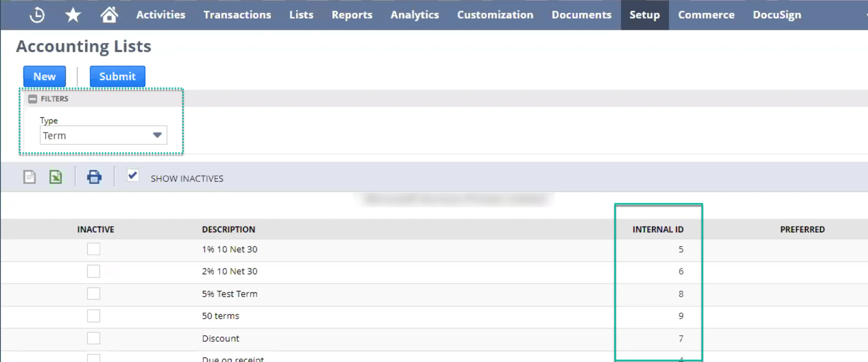Open the Analytics menu

414,15
